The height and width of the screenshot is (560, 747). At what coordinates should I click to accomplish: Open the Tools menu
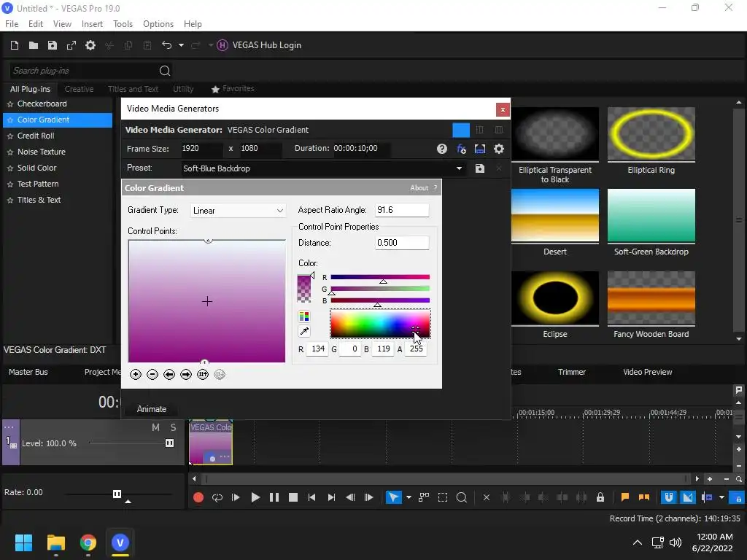[123, 24]
